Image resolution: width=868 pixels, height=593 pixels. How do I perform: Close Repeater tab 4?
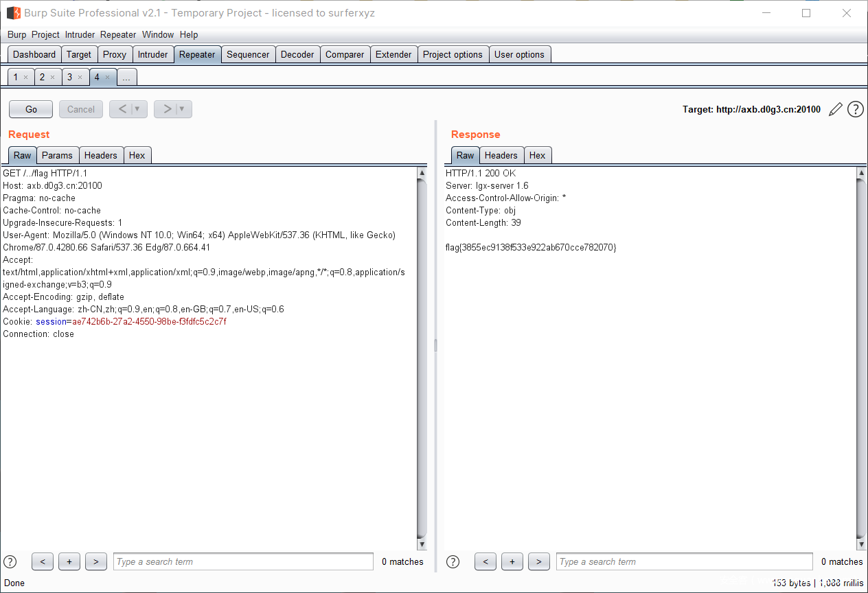107,77
